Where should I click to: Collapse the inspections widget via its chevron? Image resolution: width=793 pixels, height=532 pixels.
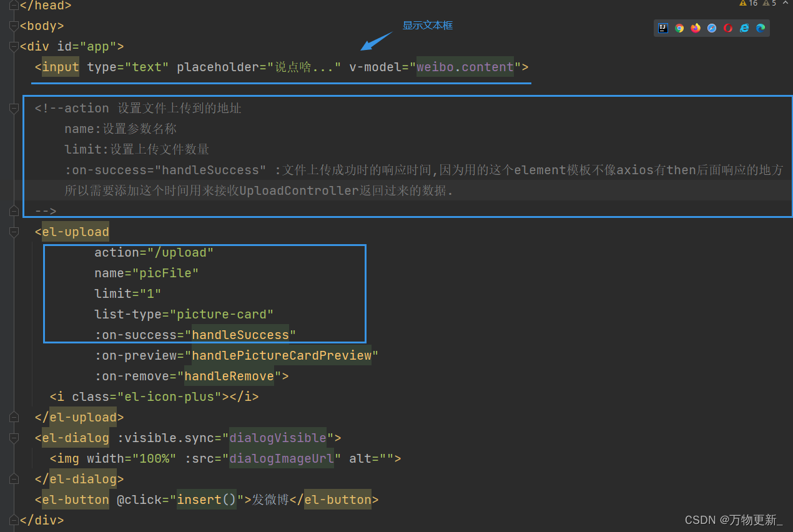(785, 3)
